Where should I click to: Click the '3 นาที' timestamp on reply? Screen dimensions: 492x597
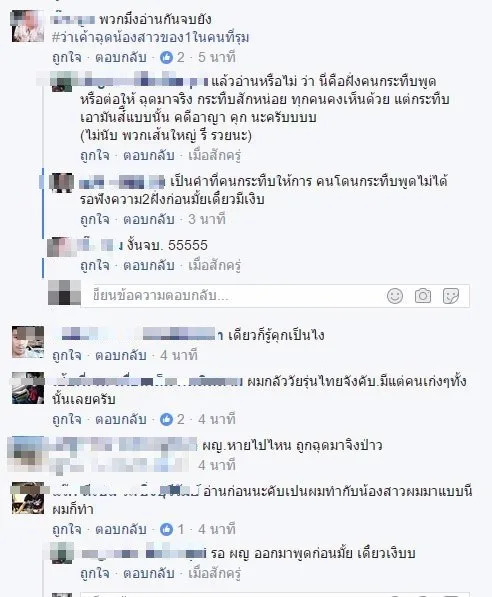coord(207,219)
